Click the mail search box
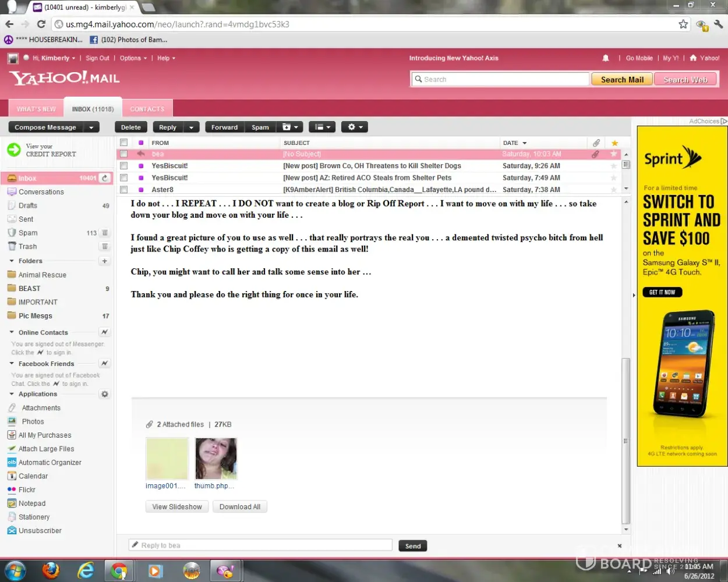Viewport: 728px width, 582px height. pos(500,79)
